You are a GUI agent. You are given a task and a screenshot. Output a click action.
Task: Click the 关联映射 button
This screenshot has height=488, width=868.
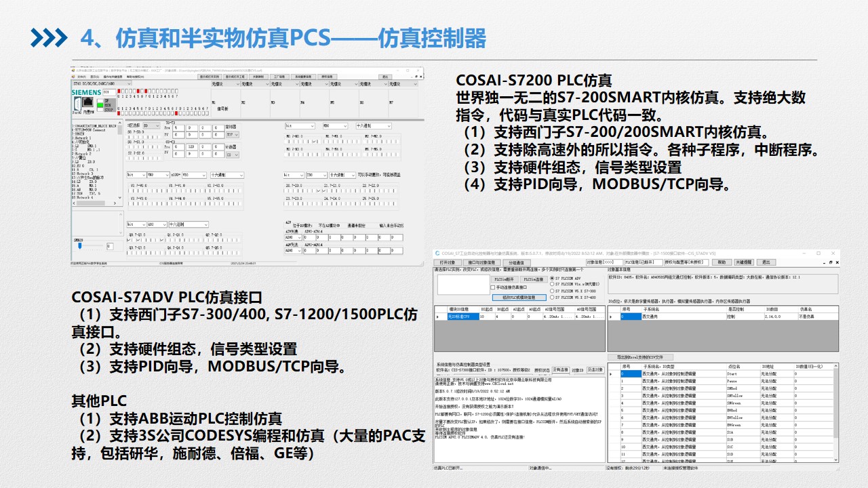258,77
